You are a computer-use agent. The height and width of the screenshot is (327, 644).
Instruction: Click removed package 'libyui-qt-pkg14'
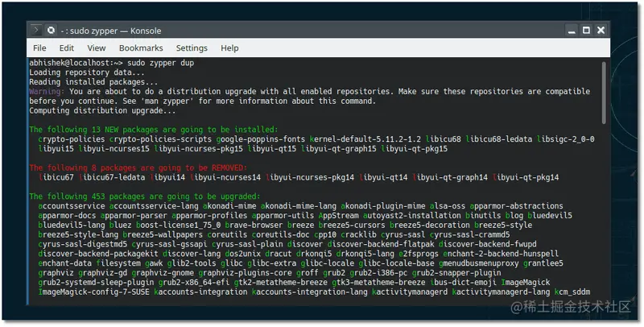click(526, 177)
